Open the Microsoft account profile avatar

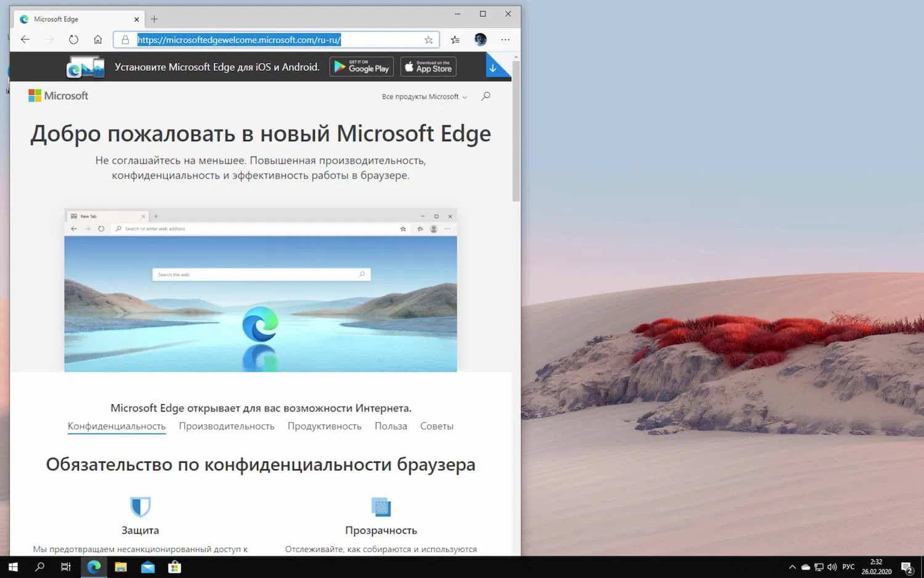pyautogui.click(x=480, y=39)
